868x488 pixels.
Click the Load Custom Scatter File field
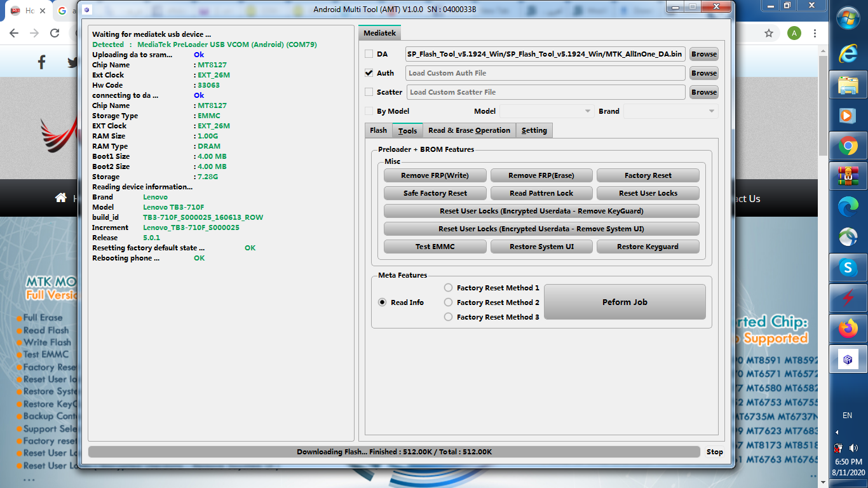(546, 92)
